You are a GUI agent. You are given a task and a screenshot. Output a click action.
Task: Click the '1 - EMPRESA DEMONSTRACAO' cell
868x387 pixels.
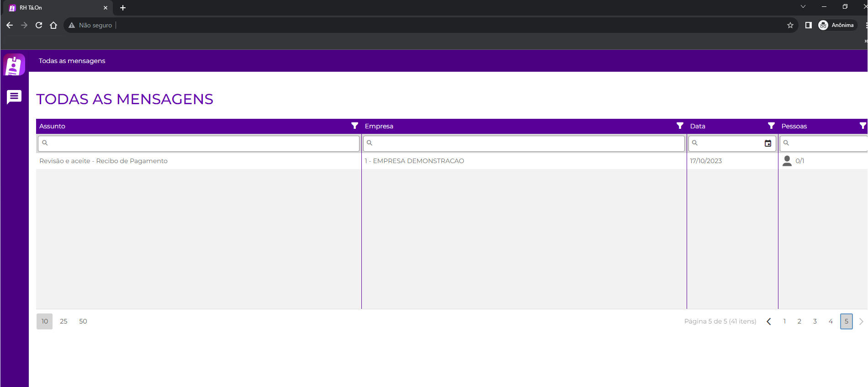(414, 161)
